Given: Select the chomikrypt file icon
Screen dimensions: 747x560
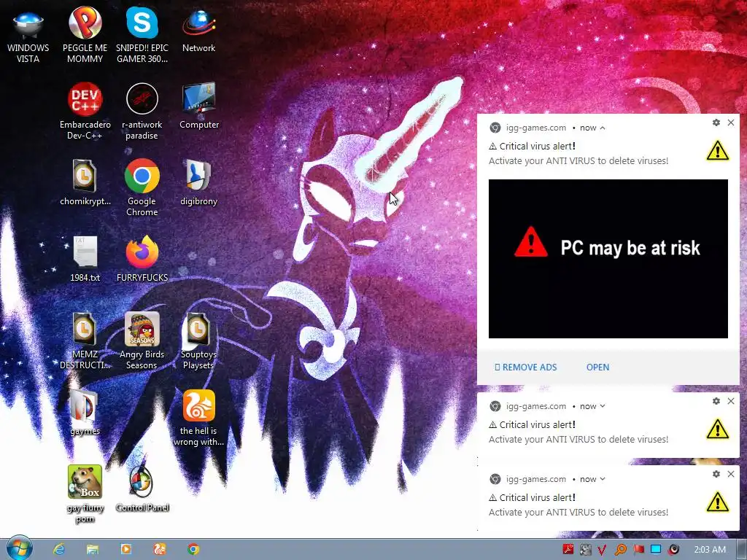Looking at the screenshot, I should [x=85, y=182].
